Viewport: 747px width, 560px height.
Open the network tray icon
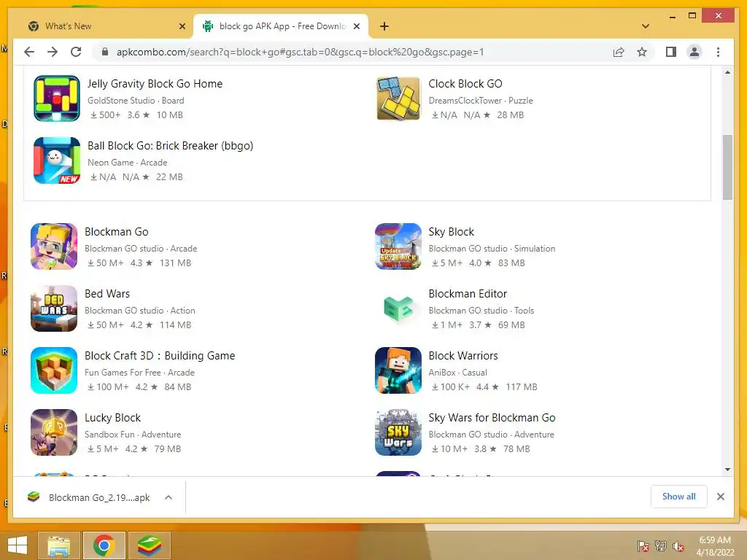pyautogui.click(x=661, y=546)
